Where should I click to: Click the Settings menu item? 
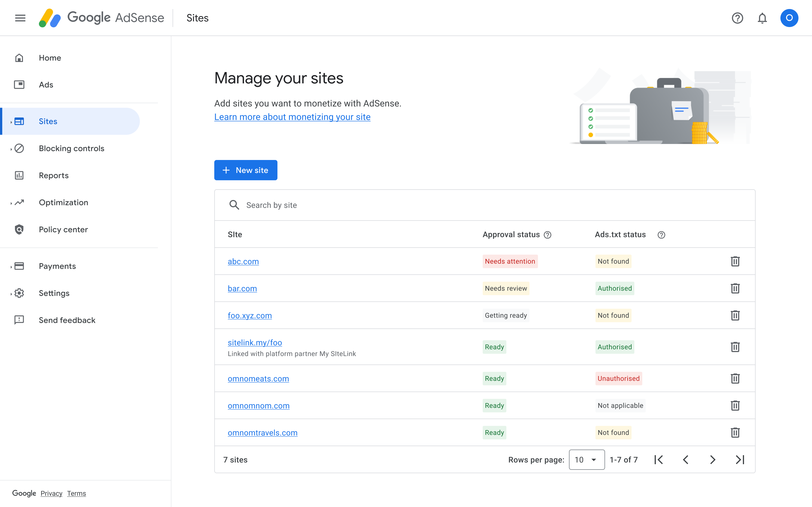point(54,293)
